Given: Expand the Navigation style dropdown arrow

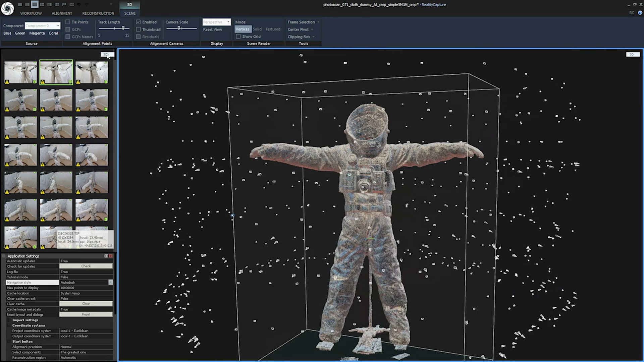Looking at the screenshot, I should click(110, 283).
